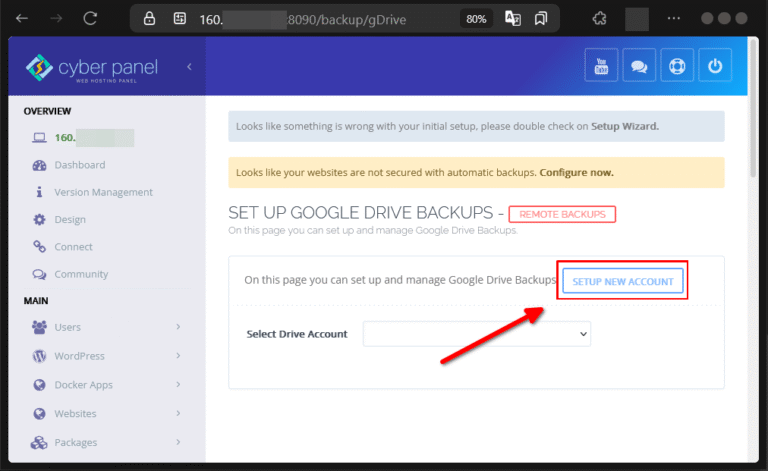Click the Version Management info icon
Viewport: 768px width, 471px height.
pos(39,192)
